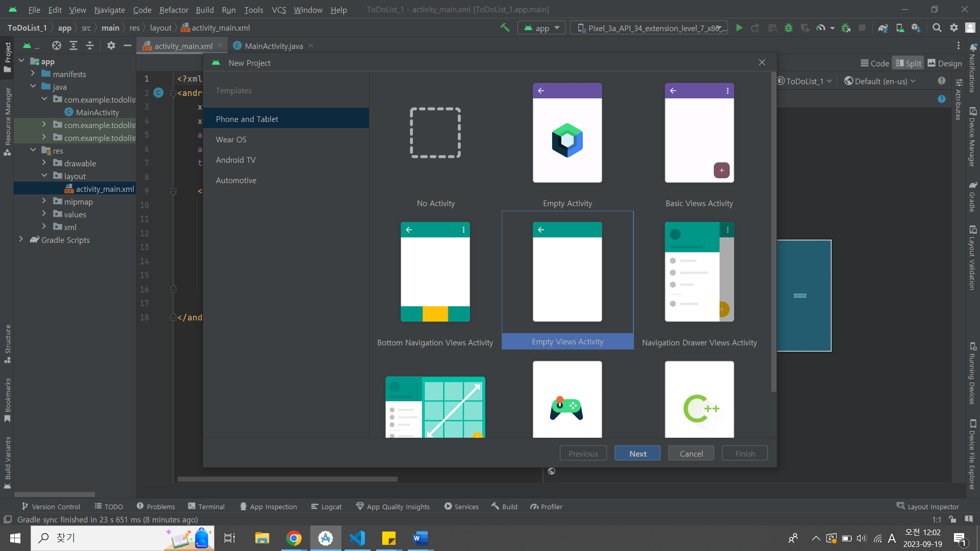Click the Attach Debugger to Android Process icon
Screen dimensions: 980x551
click(846, 28)
